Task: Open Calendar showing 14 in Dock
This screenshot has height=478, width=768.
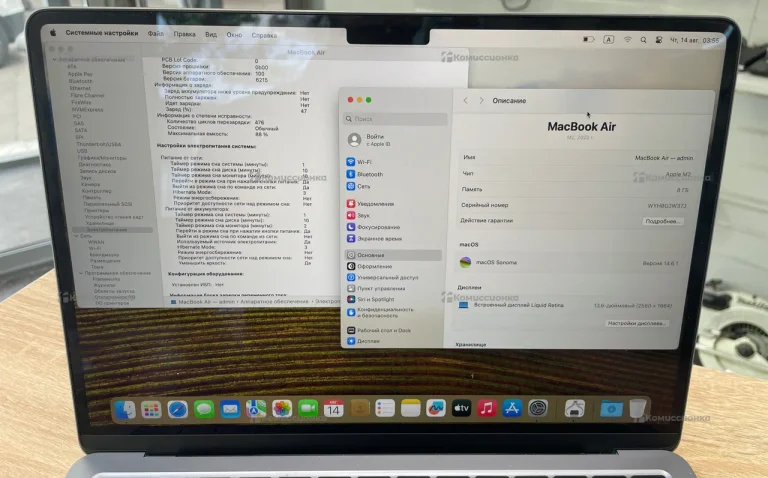Action: click(333, 408)
